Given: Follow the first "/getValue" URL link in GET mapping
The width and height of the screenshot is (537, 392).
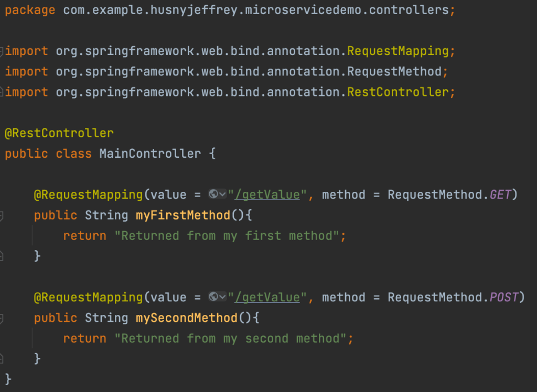Looking at the screenshot, I should [x=267, y=195].
